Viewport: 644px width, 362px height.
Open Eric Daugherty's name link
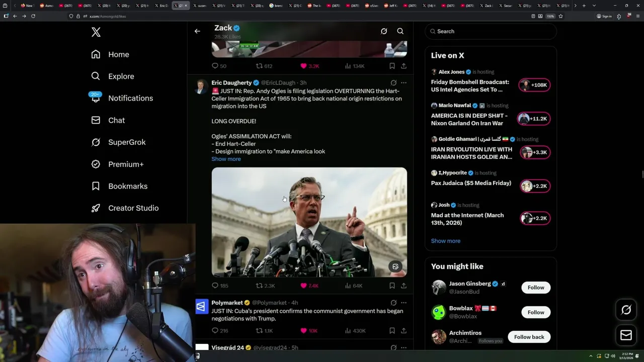point(231,82)
